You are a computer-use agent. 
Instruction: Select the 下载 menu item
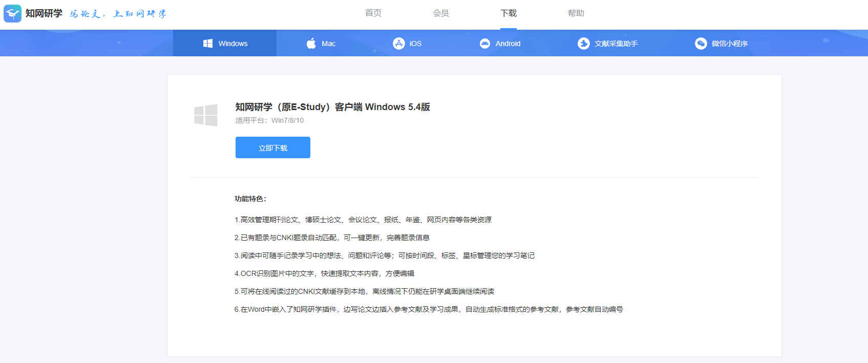click(x=509, y=13)
